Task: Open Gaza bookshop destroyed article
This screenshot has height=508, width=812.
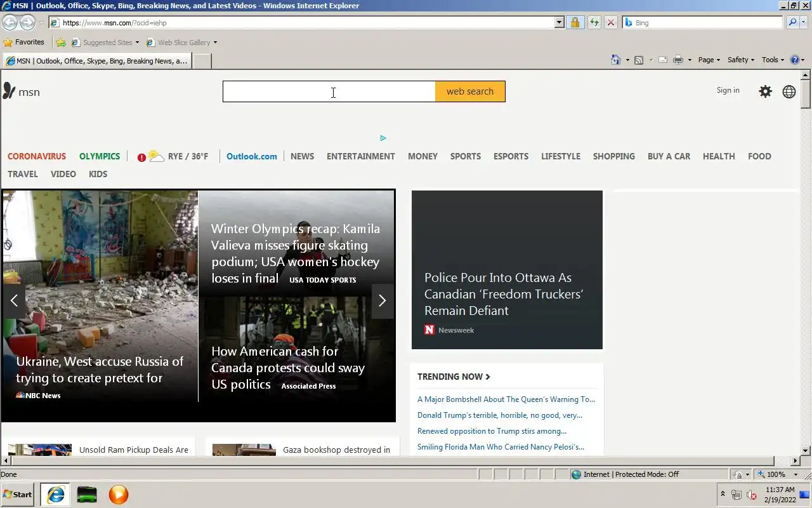Action: coord(336,450)
